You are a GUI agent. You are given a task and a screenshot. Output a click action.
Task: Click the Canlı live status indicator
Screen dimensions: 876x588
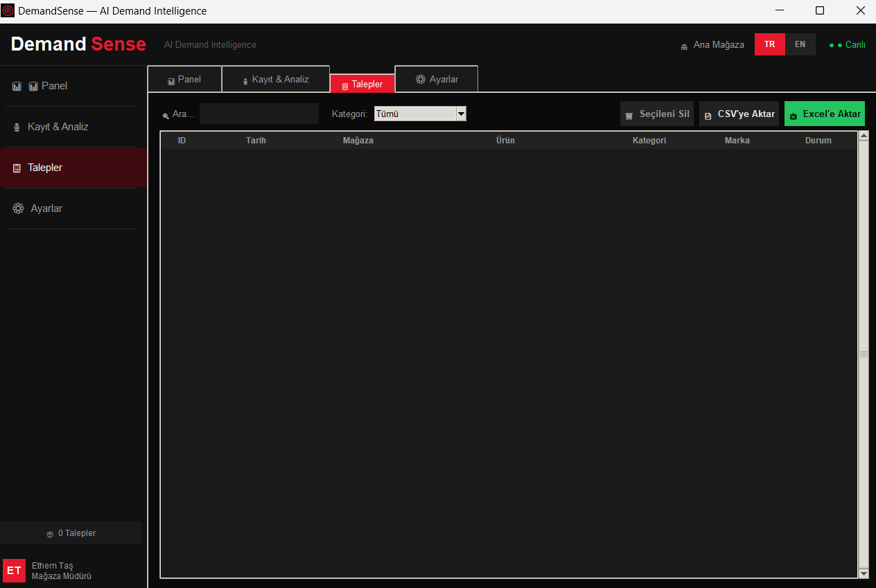tap(854, 44)
